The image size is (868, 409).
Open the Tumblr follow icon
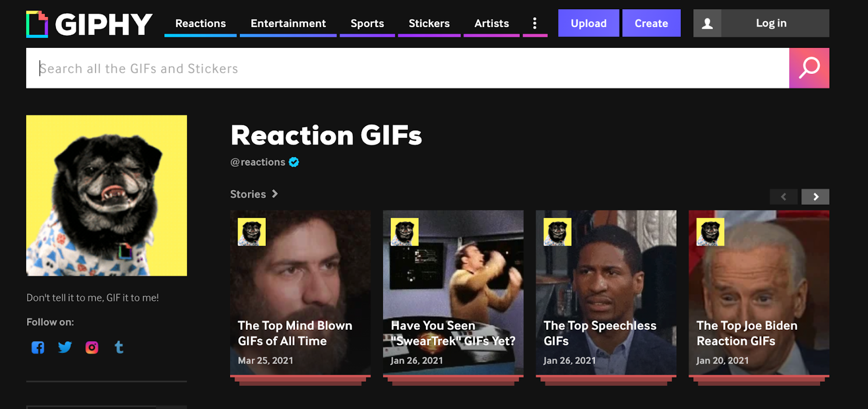(119, 347)
